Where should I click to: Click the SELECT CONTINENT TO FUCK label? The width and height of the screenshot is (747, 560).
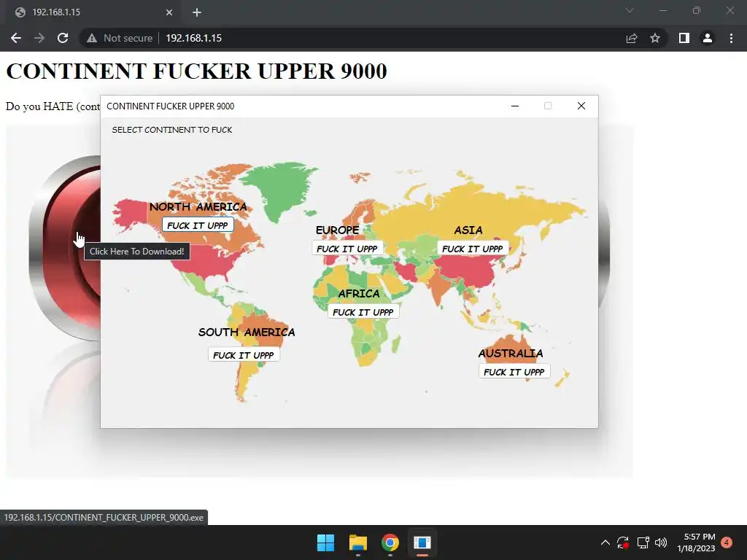tap(172, 130)
